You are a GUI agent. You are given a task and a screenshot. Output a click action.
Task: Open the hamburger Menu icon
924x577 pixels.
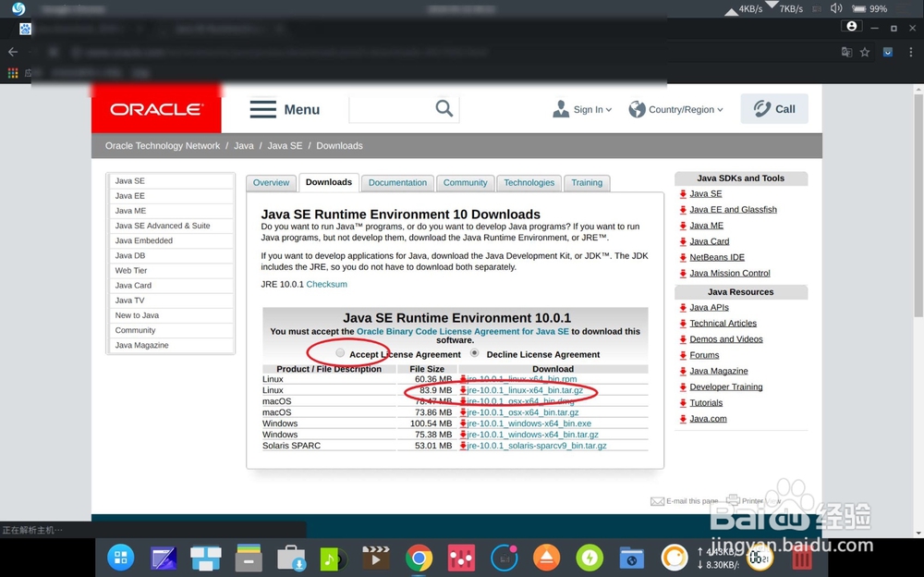point(262,109)
